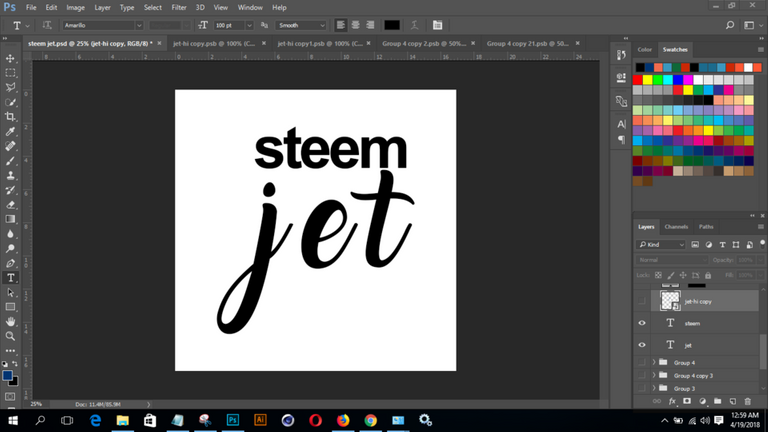This screenshot has width=768, height=432.
Task: Hide the steem text layer
Action: click(642, 323)
